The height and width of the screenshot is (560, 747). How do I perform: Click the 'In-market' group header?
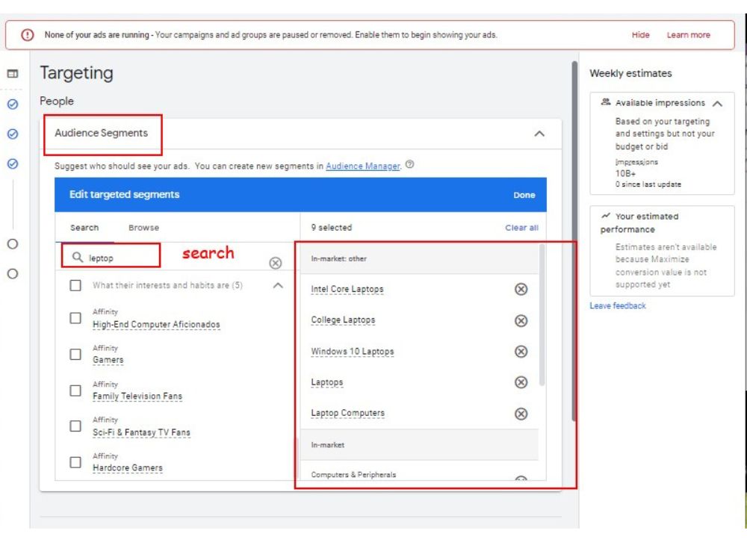[x=327, y=445]
